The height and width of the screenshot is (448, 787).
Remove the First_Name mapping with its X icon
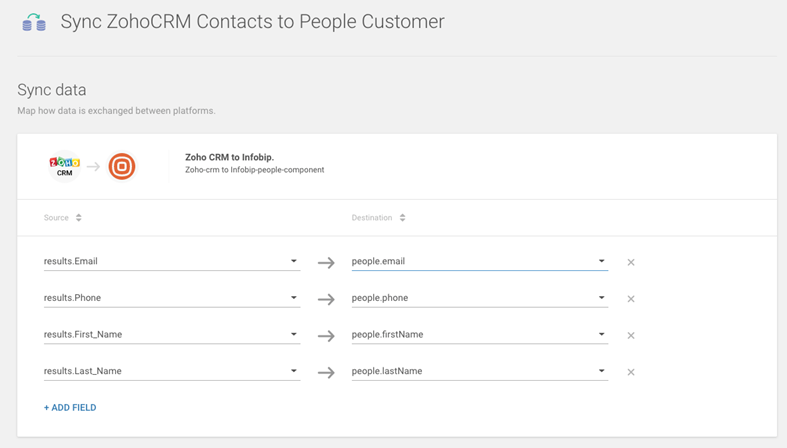[x=631, y=336]
